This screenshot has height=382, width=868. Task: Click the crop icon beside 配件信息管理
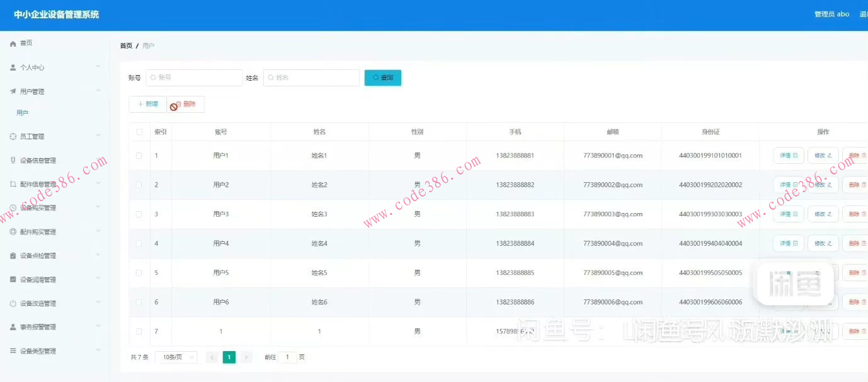(x=13, y=184)
